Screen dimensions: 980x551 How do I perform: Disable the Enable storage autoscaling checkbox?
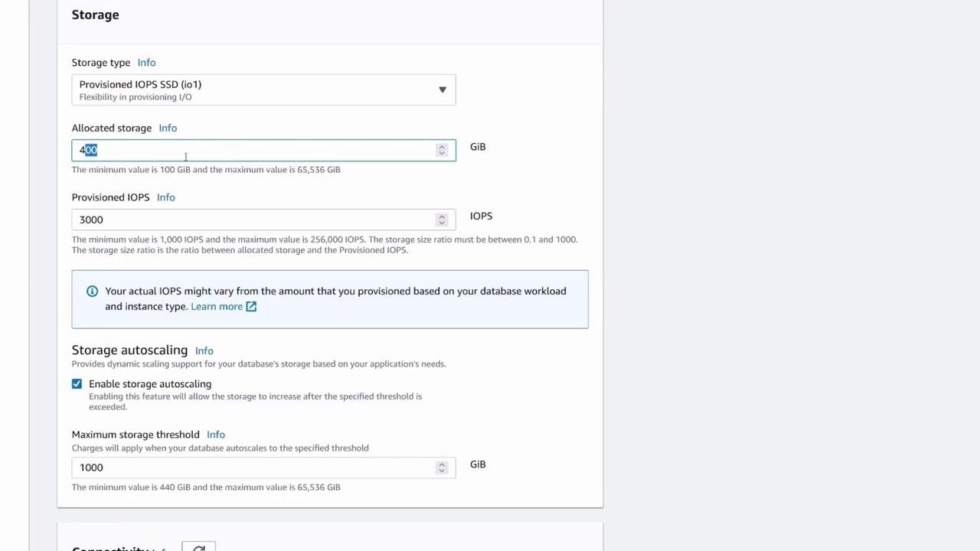(x=77, y=384)
